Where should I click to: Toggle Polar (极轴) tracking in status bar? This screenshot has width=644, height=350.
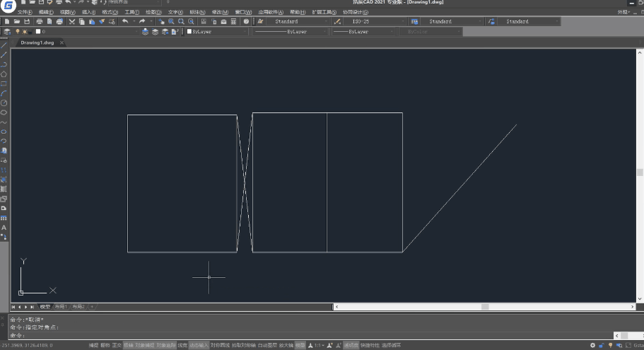point(129,346)
